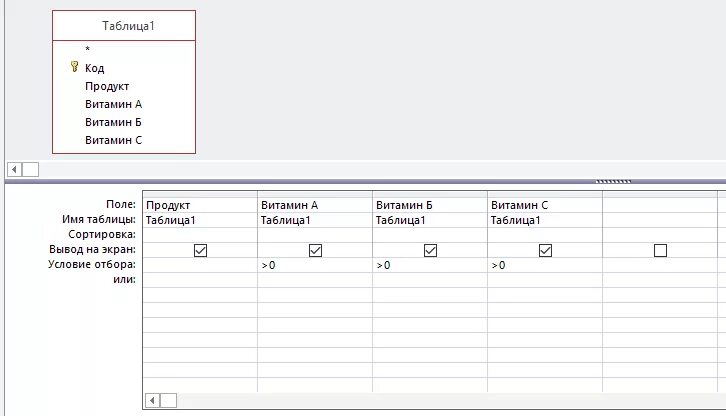Click the Таблица1 table title bar
This screenshot has height=416, width=726.
click(124, 25)
